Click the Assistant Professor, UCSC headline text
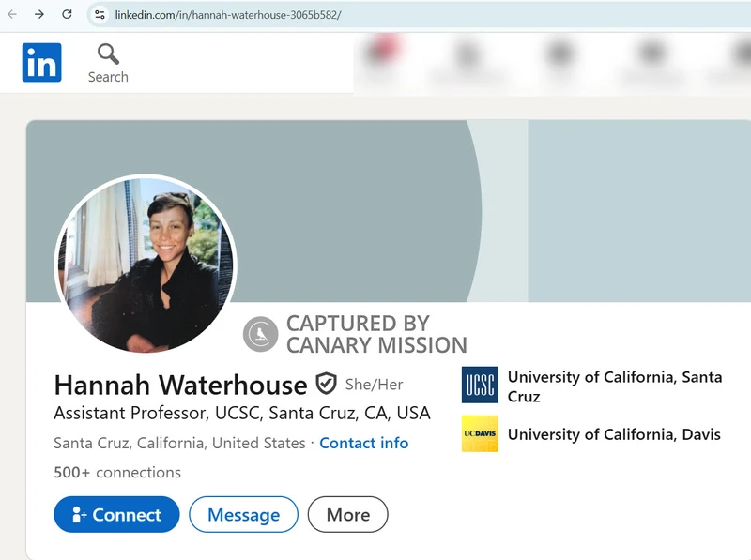This screenshot has width=751, height=560. coord(242,413)
